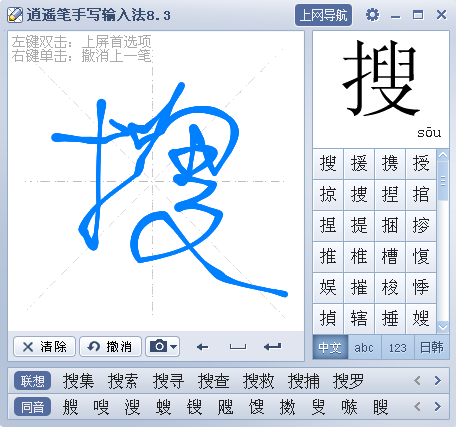Click the sōu pinyin label
456x427 pixels.
coord(429,133)
